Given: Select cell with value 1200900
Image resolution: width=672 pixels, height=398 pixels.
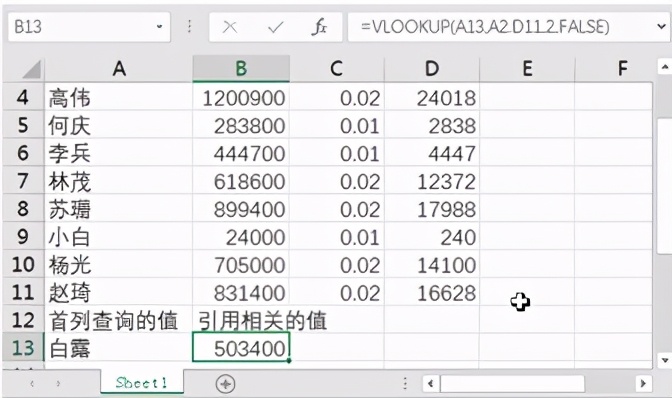Looking at the screenshot, I should click(x=241, y=97).
